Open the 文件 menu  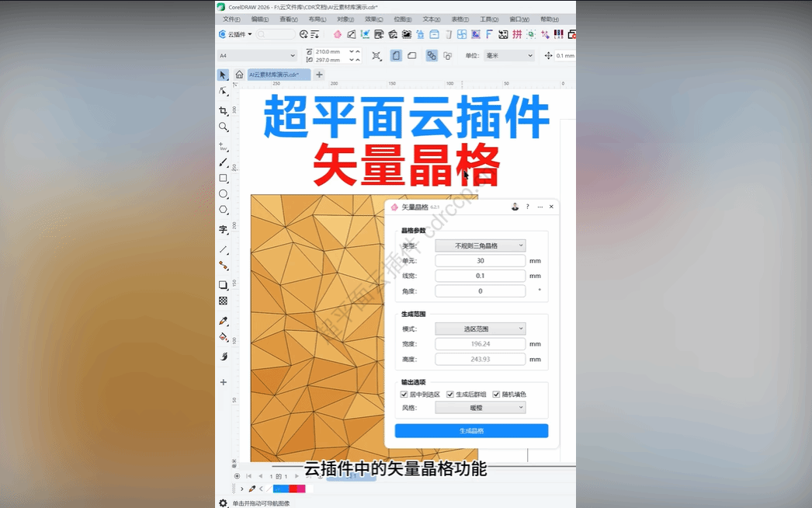point(231,19)
